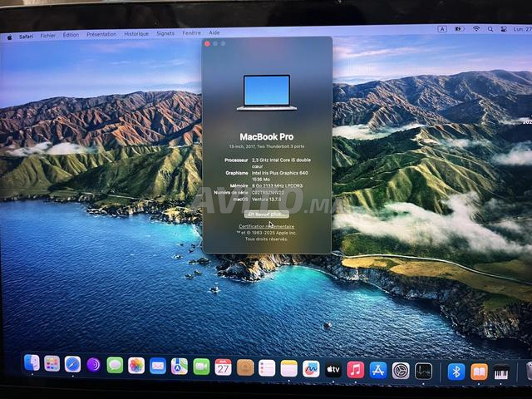The height and width of the screenshot is (399, 532).
Task: Open Messages from the Dock
Action: click(x=115, y=365)
